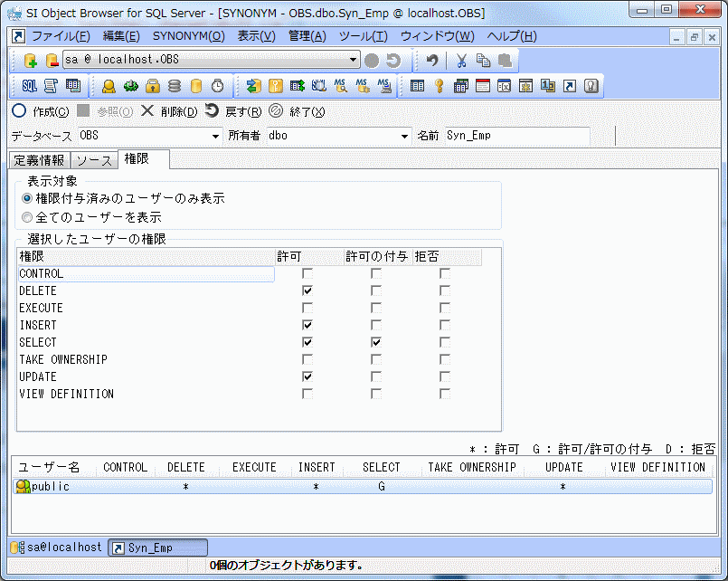This screenshot has width=728, height=581.
Task: Uncheck the DELETE permission allow checkbox
Action: pos(307,290)
